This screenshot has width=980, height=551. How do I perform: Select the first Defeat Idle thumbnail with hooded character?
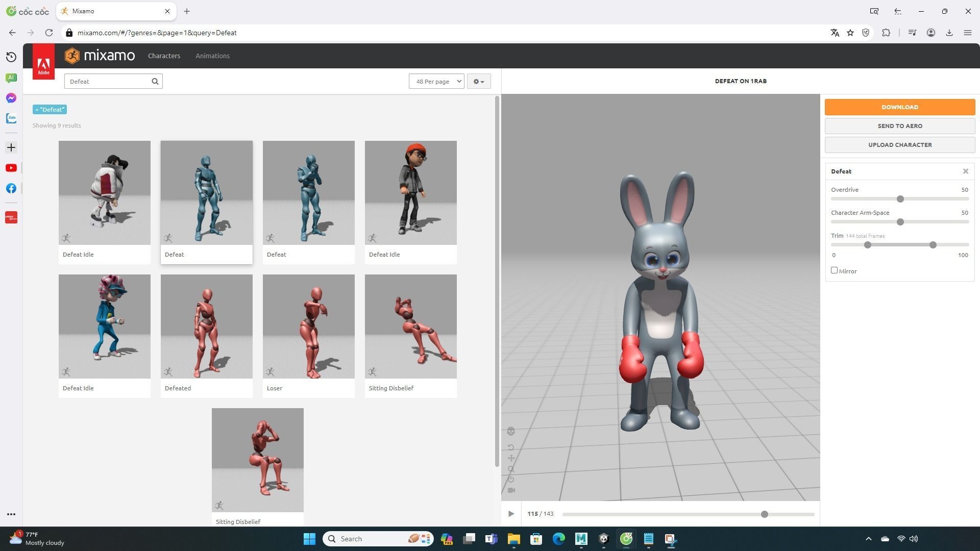pos(105,193)
